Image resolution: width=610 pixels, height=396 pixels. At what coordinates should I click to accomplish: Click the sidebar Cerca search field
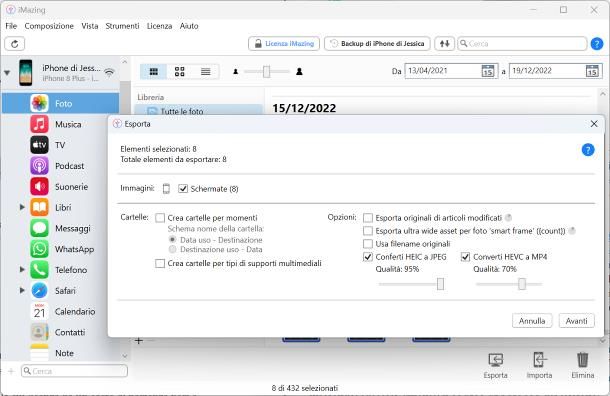74,371
